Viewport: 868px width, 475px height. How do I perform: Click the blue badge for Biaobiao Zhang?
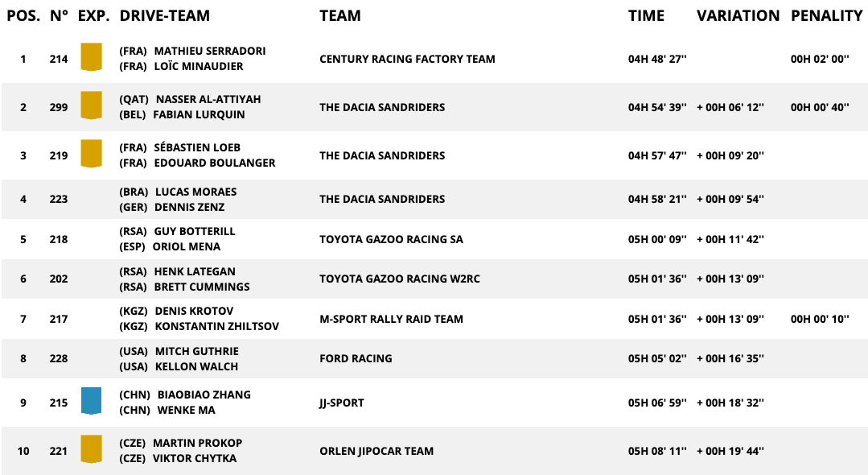click(91, 402)
